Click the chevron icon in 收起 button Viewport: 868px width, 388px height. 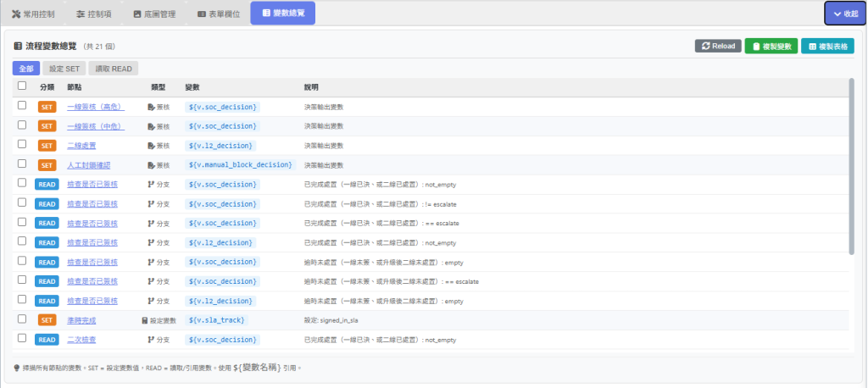pos(837,14)
